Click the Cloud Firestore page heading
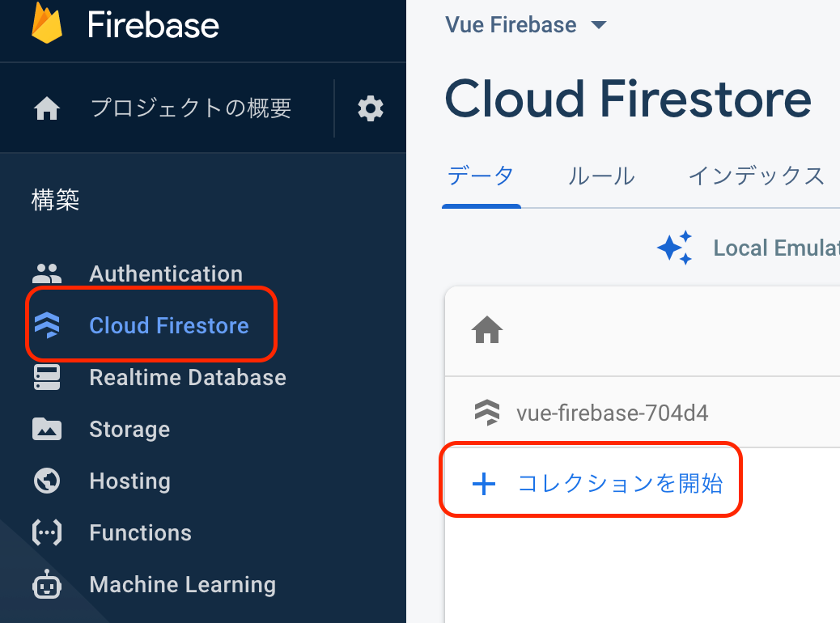The width and height of the screenshot is (840, 623). 627,99
